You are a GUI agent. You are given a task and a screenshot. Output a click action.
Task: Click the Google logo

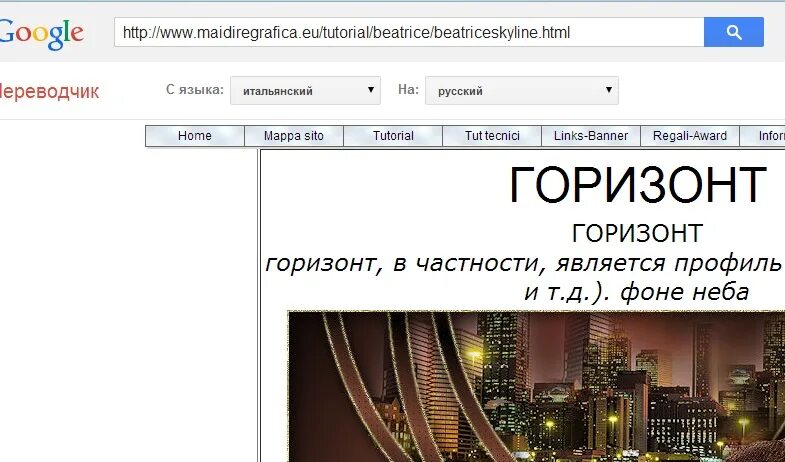pyautogui.click(x=41, y=34)
